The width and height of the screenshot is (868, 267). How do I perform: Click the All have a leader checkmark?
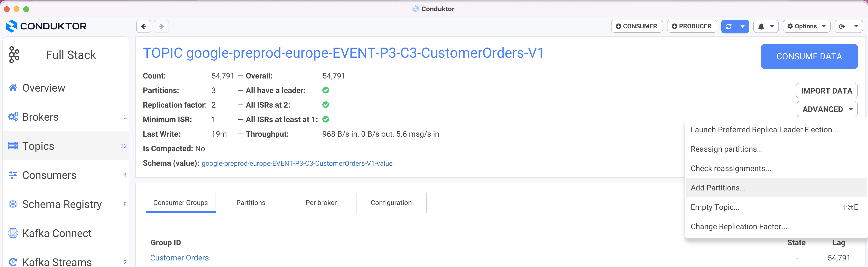pyautogui.click(x=325, y=90)
